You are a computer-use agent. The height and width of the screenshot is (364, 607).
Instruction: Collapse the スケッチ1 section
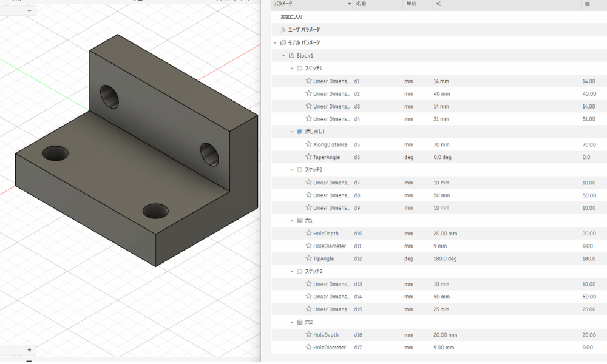[x=292, y=69]
